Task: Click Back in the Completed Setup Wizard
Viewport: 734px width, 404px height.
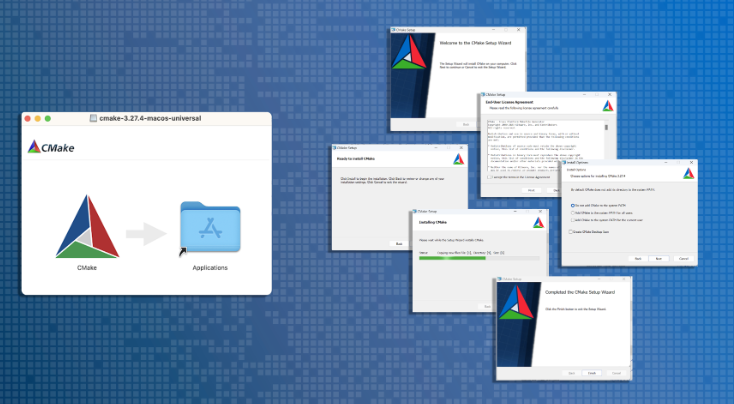Action: (571, 373)
